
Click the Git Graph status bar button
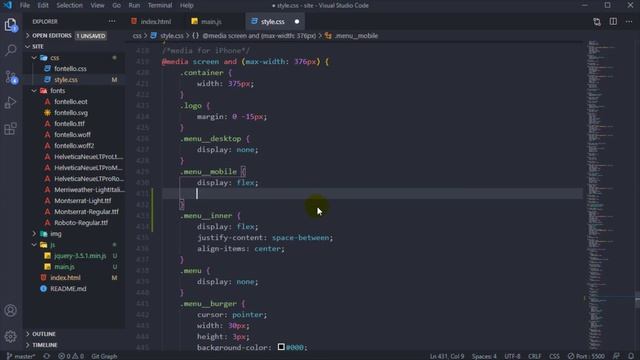[x=104, y=356]
